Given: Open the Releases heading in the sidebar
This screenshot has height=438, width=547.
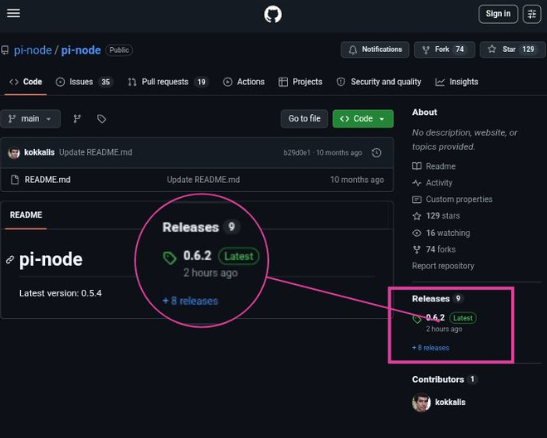Looking at the screenshot, I should point(431,299).
